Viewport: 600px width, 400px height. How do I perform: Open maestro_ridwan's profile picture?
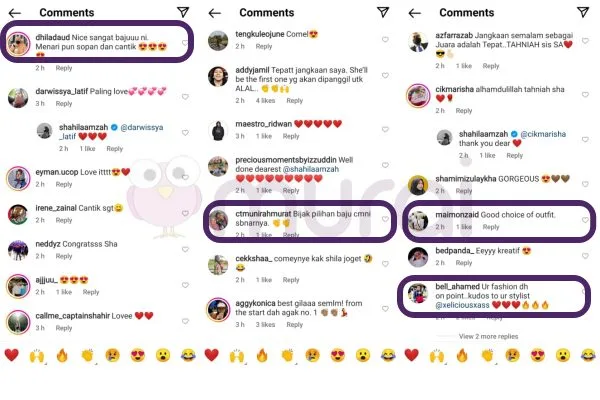(x=218, y=130)
